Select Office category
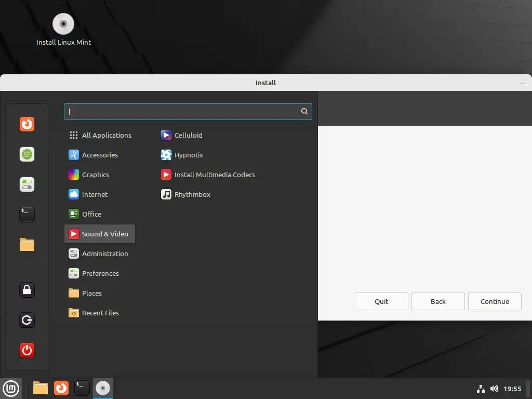The image size is (532, 399). point(100,214)
